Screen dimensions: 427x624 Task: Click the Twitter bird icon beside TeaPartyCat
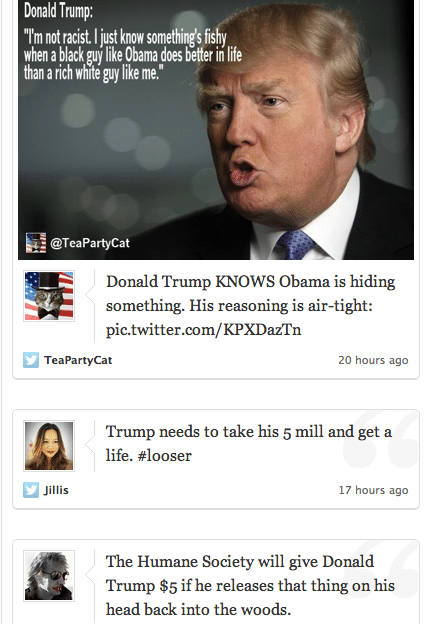point(31,360)
